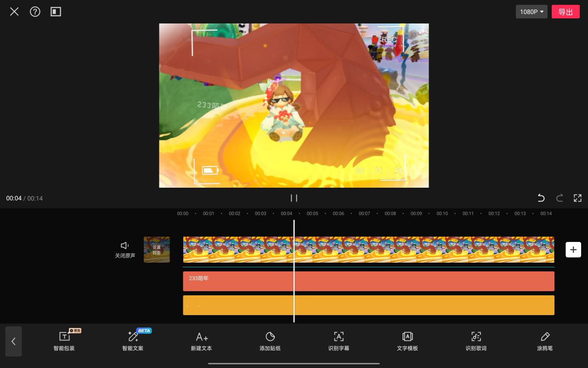The image size is (588, 368).
Task: Click the 00:04 current time readout
Action: coord(14,198)
